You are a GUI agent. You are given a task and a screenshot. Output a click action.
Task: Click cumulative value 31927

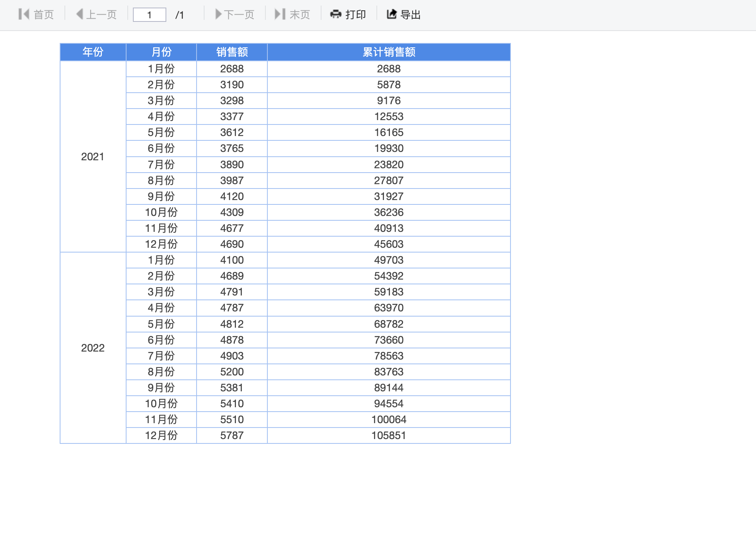click(389, 196)
